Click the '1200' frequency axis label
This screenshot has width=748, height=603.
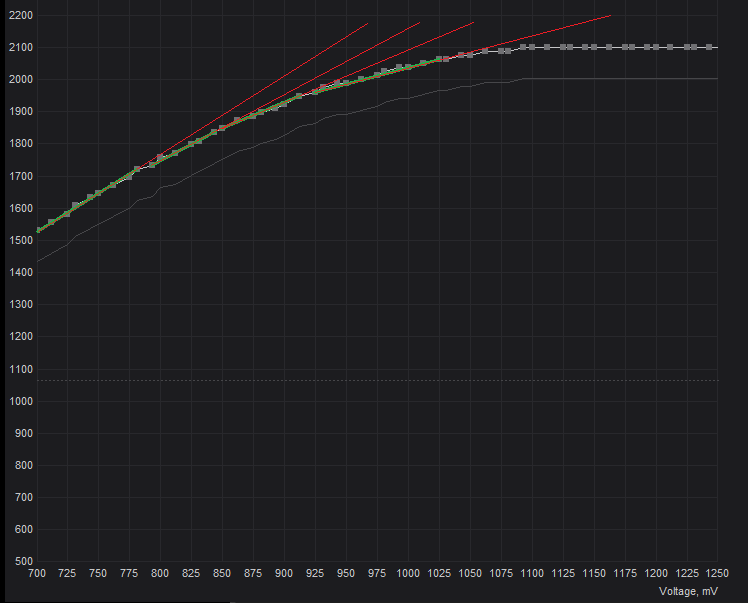(21, 336)
